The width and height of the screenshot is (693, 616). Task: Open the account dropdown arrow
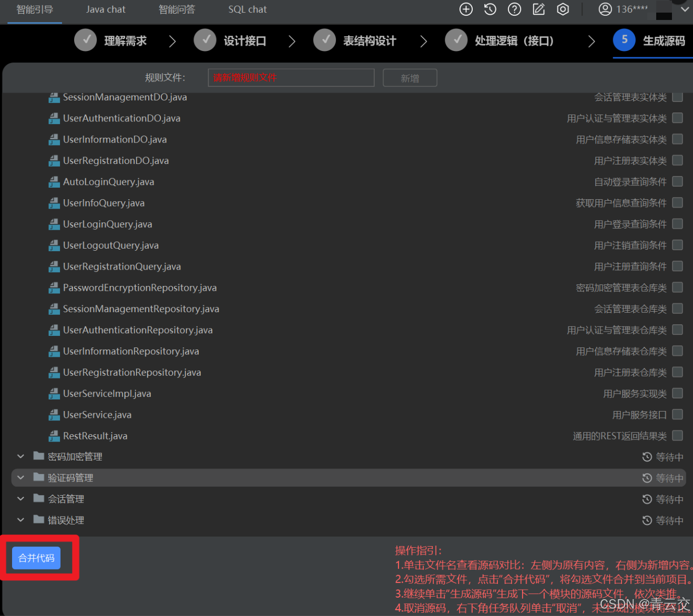point(685,9)
